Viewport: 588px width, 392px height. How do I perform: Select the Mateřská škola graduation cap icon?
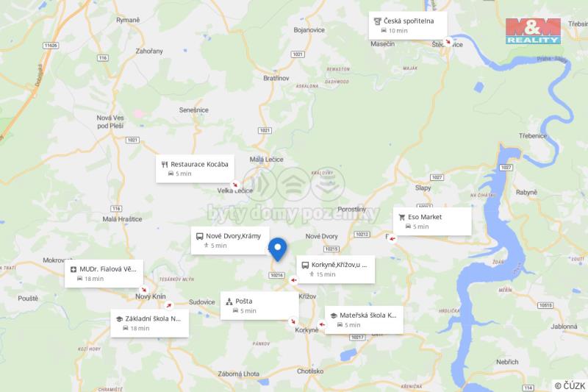tap(334, 316)
